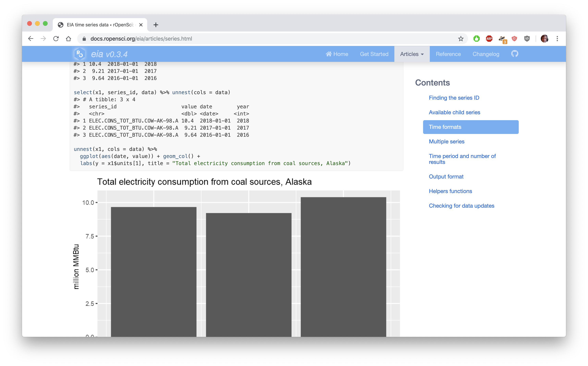Open the Chrome three-dot menu

pos(557,38)
